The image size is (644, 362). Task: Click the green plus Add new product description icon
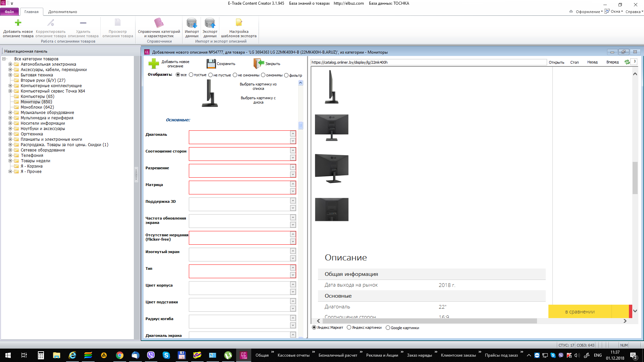[18, 23]
